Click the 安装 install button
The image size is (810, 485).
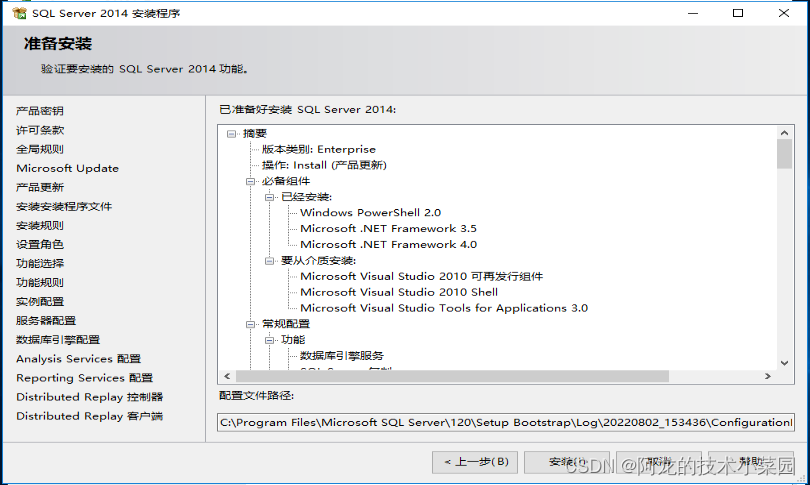point(567,462)
